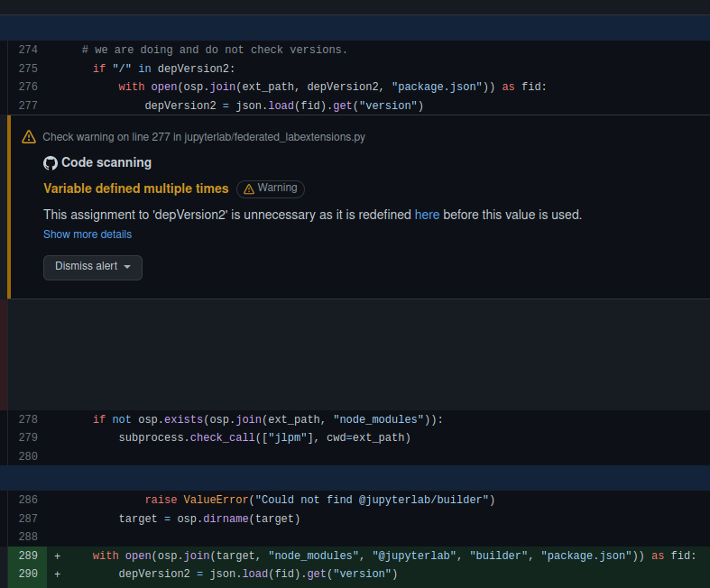The image size is (710, 588).
Task: Select line number 276
Action: coord(28,87)
